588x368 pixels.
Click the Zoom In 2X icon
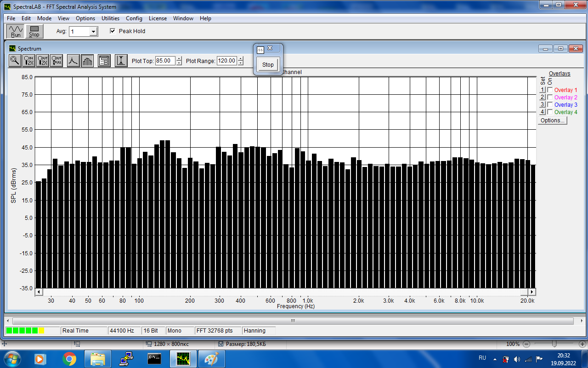[x=29, y=60]
